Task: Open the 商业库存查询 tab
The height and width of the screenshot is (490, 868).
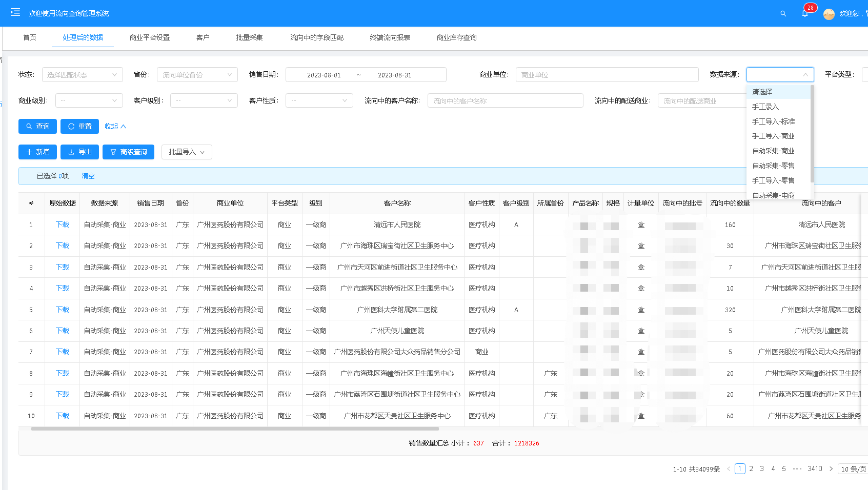Action: click(457, 37)
